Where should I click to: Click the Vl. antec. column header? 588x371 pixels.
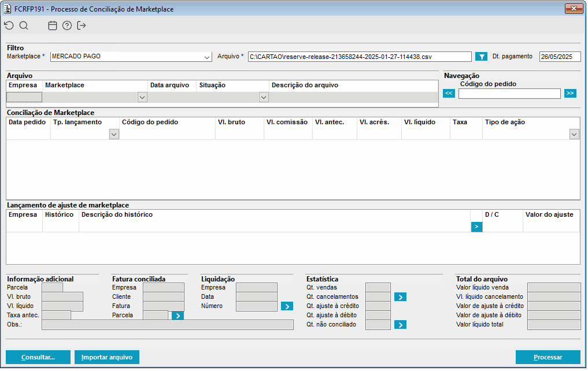[330, 122]
